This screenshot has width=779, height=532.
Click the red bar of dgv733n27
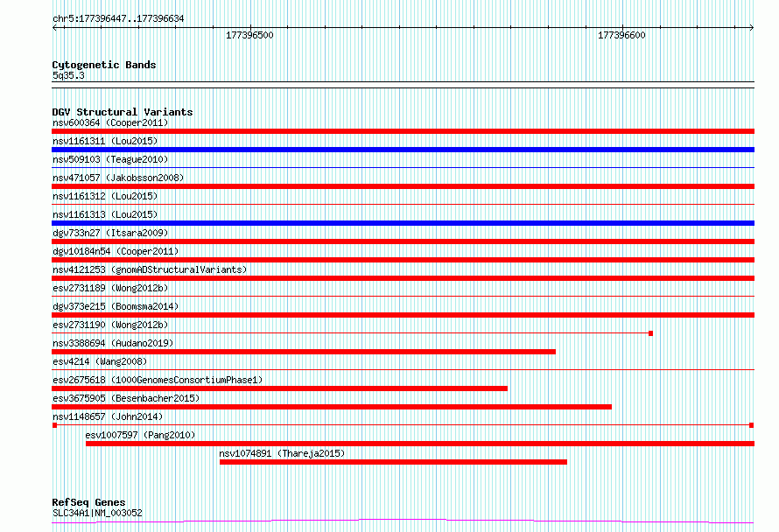pyautogui.click(x=403, y=241)
